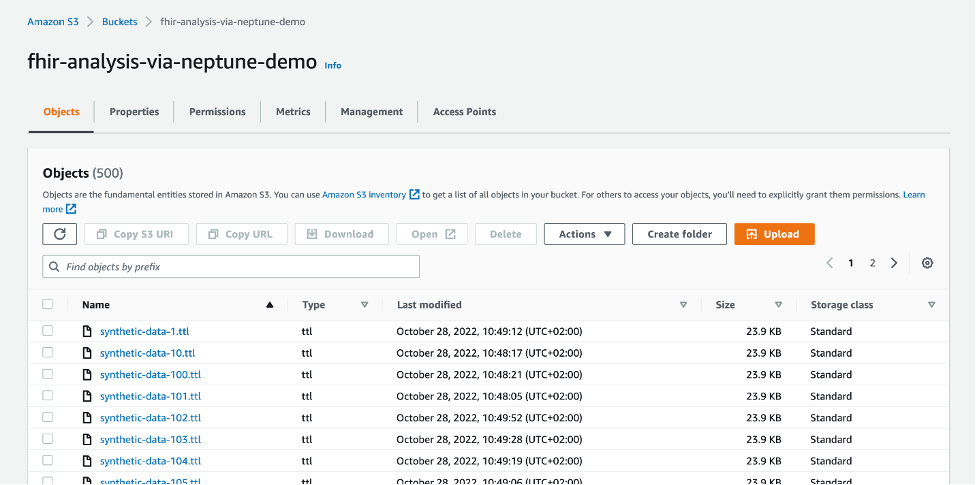Open the synthetic-data-103.ttl object link
This screenshot has width=977, height=485.
coord(150,439)
